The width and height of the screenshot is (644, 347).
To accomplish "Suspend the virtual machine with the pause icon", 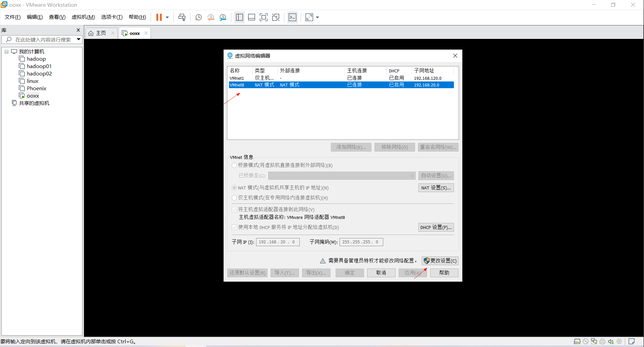I will click(159, 17).
